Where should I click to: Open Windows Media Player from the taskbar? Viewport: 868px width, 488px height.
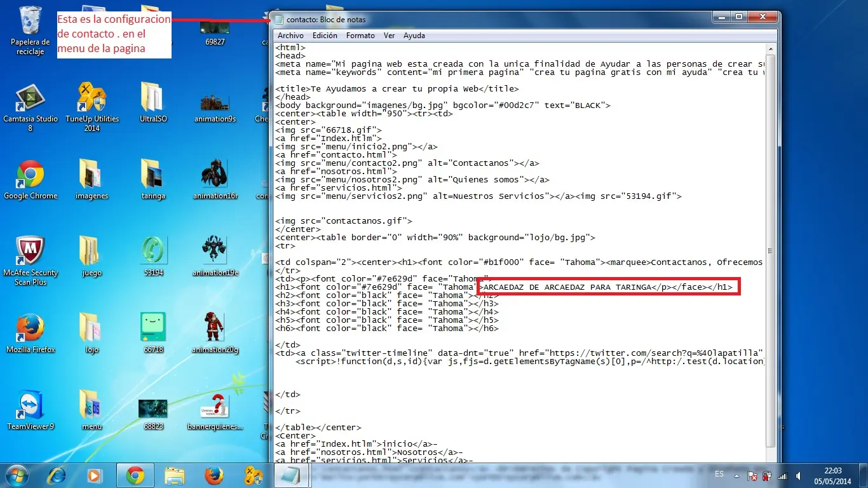tap(95, 475)
